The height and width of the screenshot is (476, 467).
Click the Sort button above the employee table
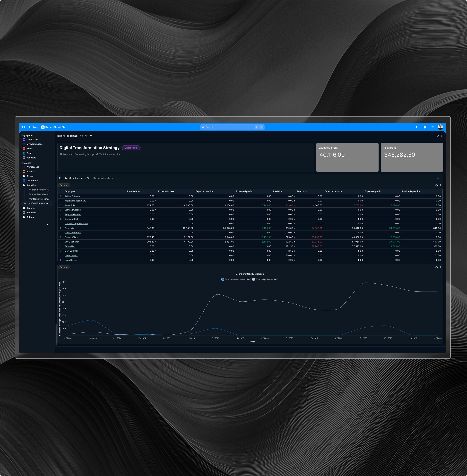[x=64, y=185]
